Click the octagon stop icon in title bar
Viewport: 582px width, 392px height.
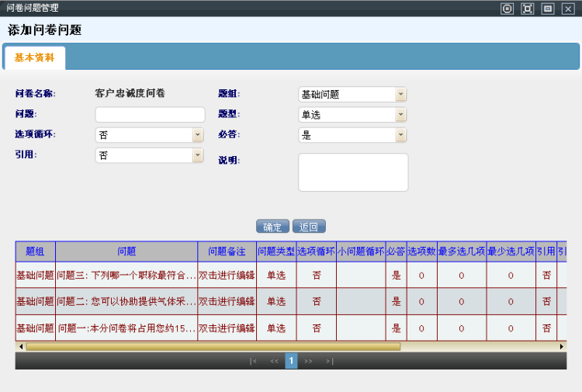pyautogui.click(x=508, y=9)
